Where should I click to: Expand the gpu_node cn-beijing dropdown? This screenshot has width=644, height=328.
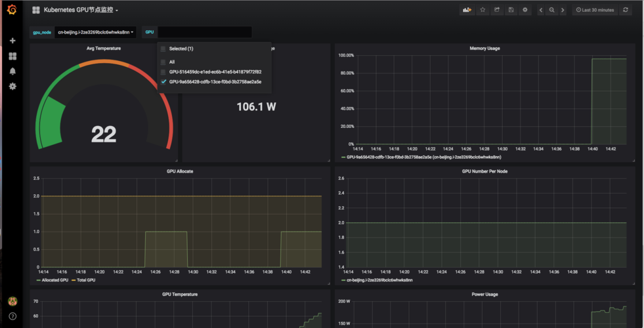point(96,32)
